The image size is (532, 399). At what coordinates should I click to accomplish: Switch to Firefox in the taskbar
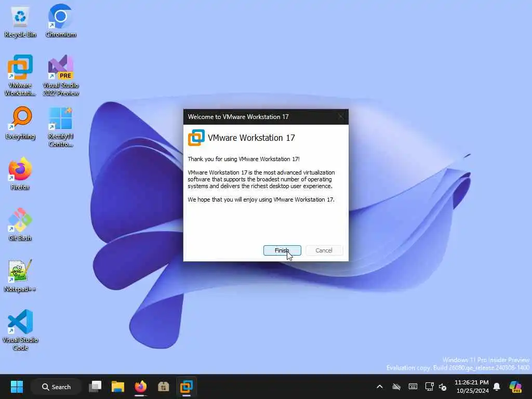(140, 387)
